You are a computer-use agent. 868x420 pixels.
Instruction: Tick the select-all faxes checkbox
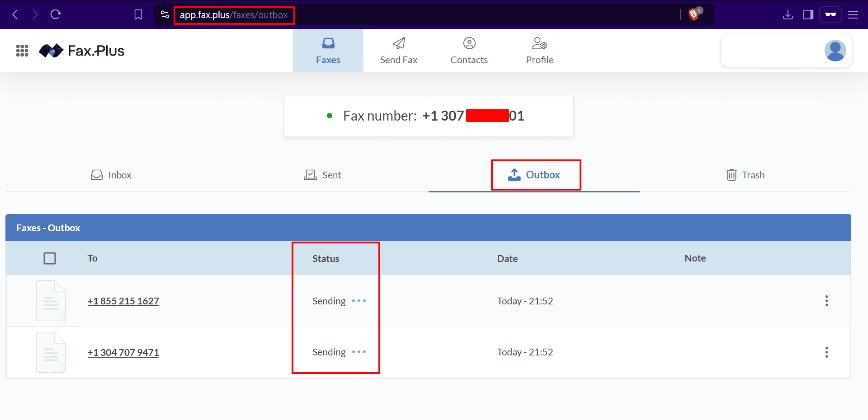(50, 258)
